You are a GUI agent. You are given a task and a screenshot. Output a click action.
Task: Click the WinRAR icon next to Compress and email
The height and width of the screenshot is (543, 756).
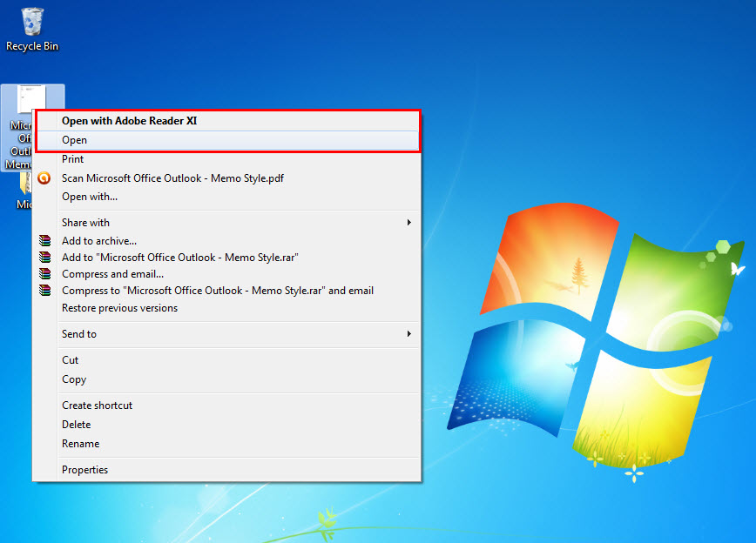click(x=44, y=273)
